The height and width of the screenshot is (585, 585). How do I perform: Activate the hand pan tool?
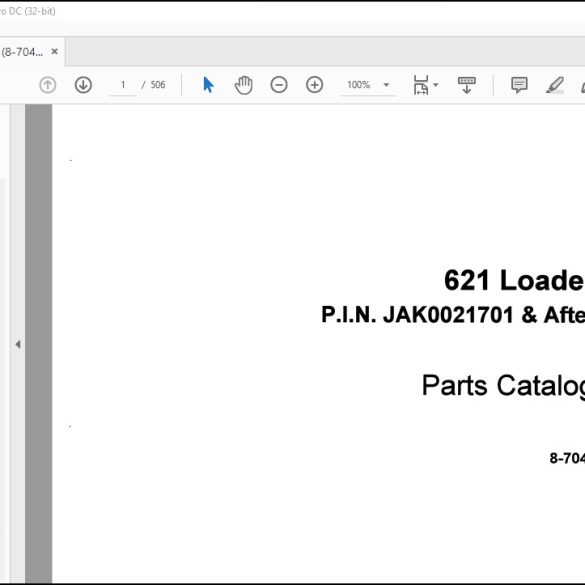coord(244,85)
